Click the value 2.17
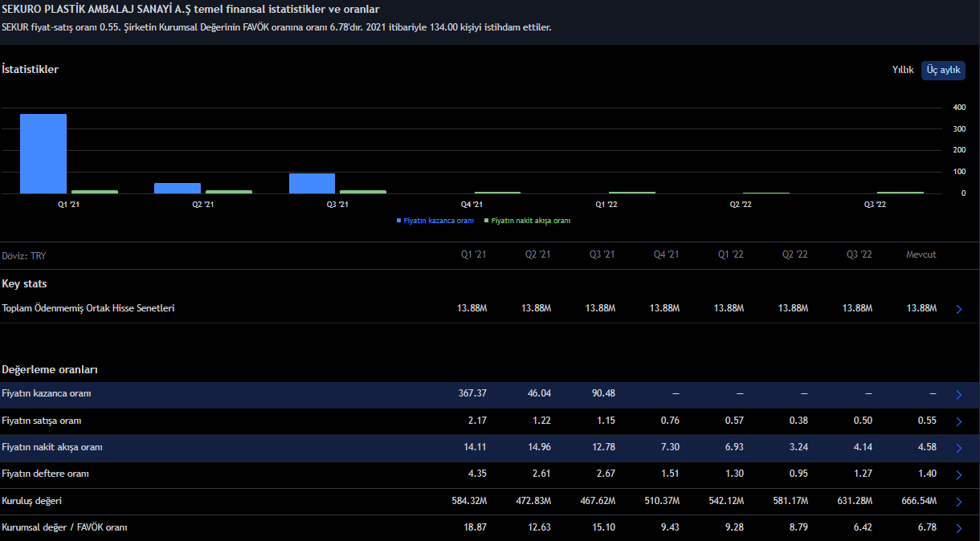 pos(476,421)
